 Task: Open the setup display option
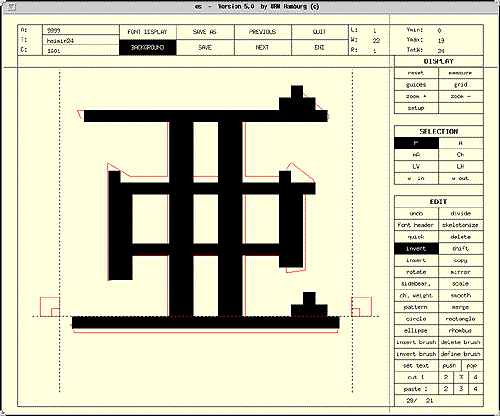pyautogui.click(x=416, y=108)
